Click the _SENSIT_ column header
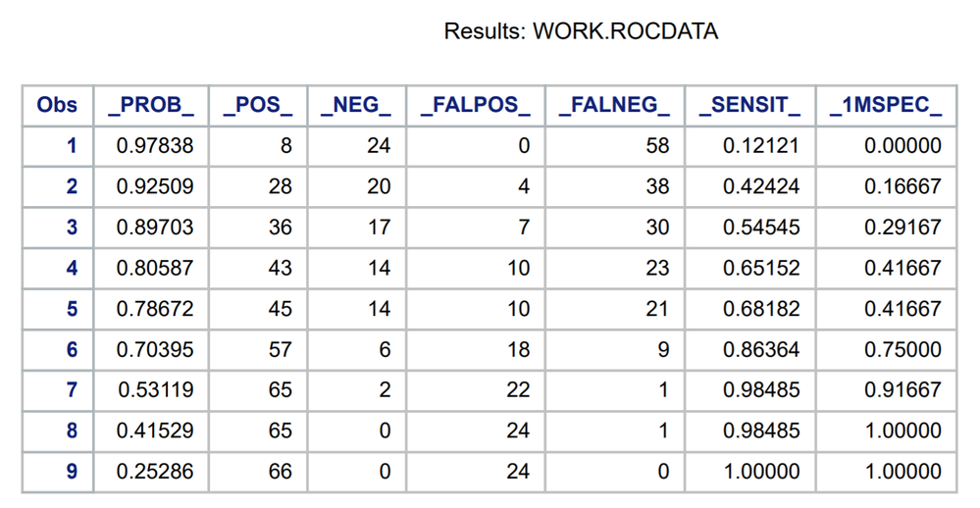 click(x=749, y=106)
